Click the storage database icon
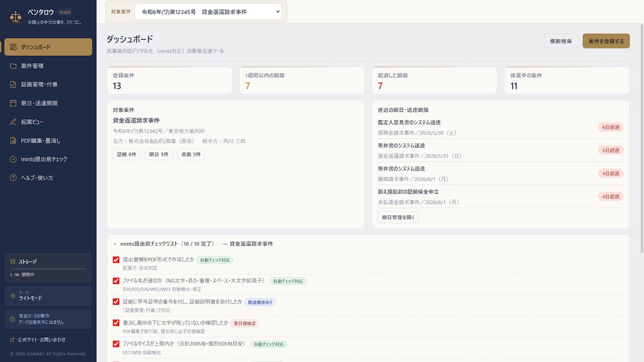Viewport: 644px width, 362px height. 13,261
